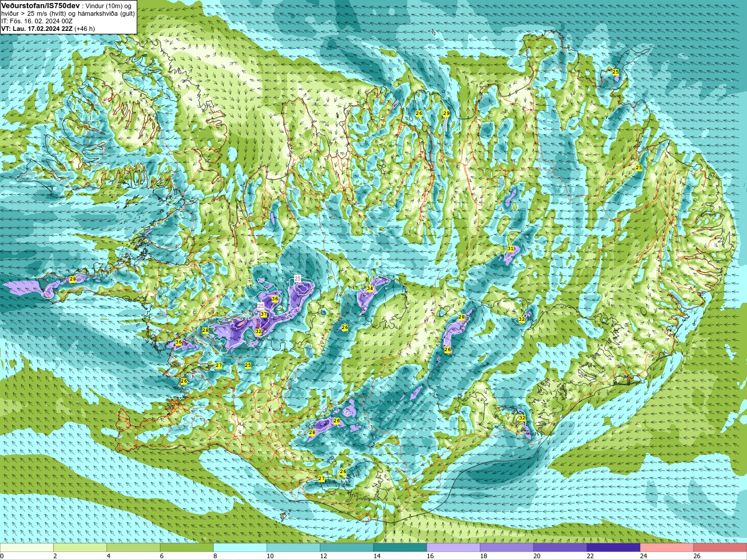Click the legend scale label 18
The image size is (747, 560).
[484, 556]
